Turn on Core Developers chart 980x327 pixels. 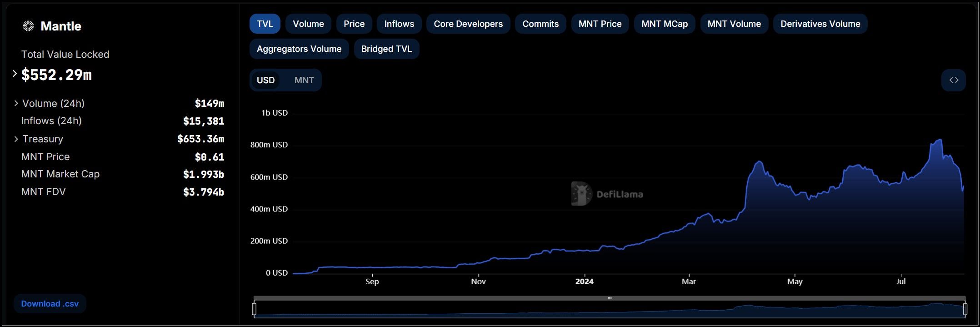pyautogui.click(x=468, y=24)
